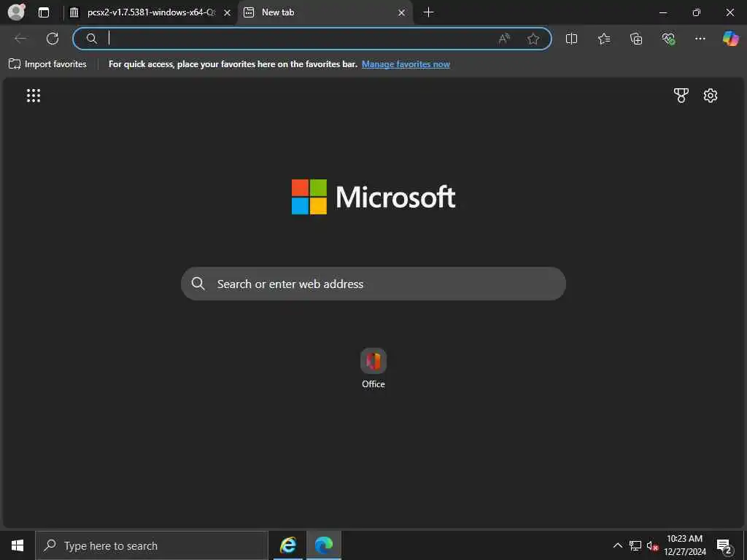Close the pcsx2-v1.7.5381 tab
This screenshot has height=560, width=747.
pos(228,13)
